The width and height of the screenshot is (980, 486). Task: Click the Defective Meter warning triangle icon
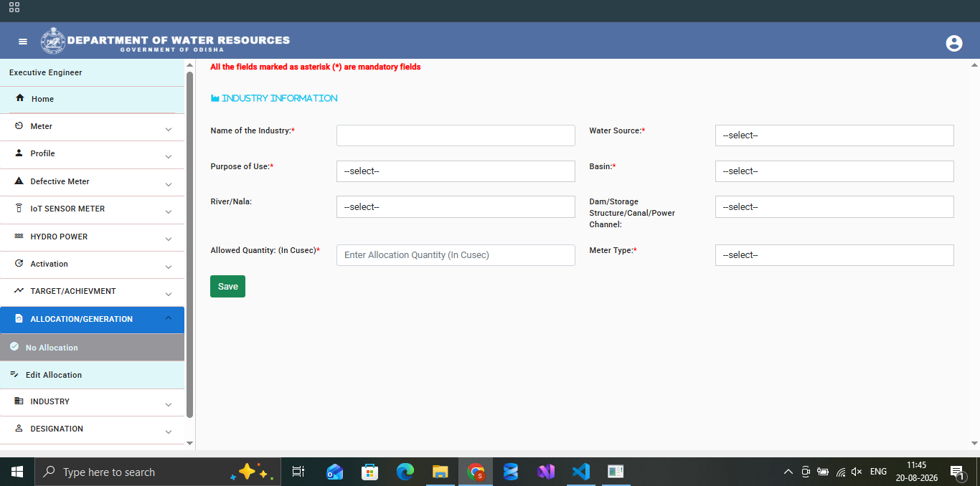[x=19, y=181]
